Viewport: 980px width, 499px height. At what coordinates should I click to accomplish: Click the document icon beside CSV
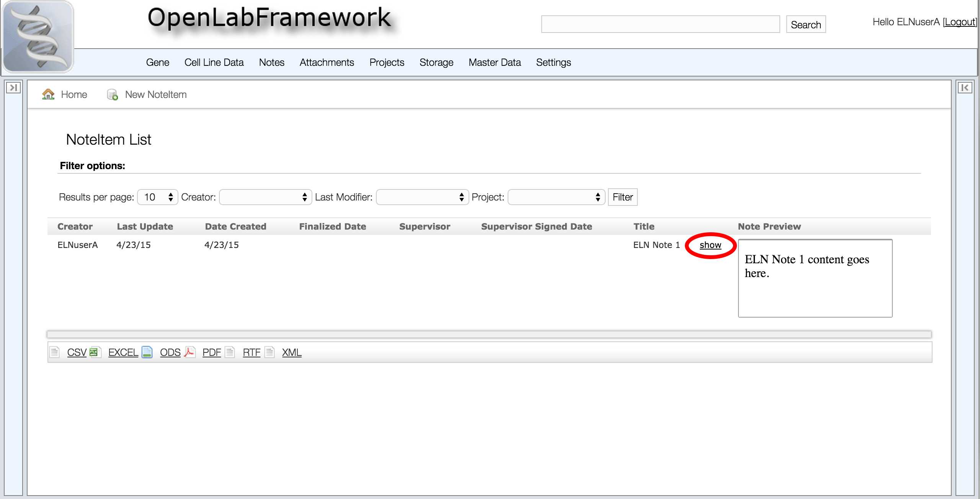pos(55,352)
